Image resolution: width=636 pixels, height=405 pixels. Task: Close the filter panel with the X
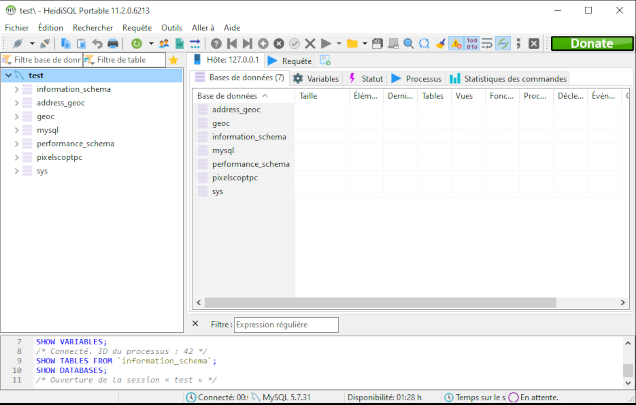[x=195, y=323]
